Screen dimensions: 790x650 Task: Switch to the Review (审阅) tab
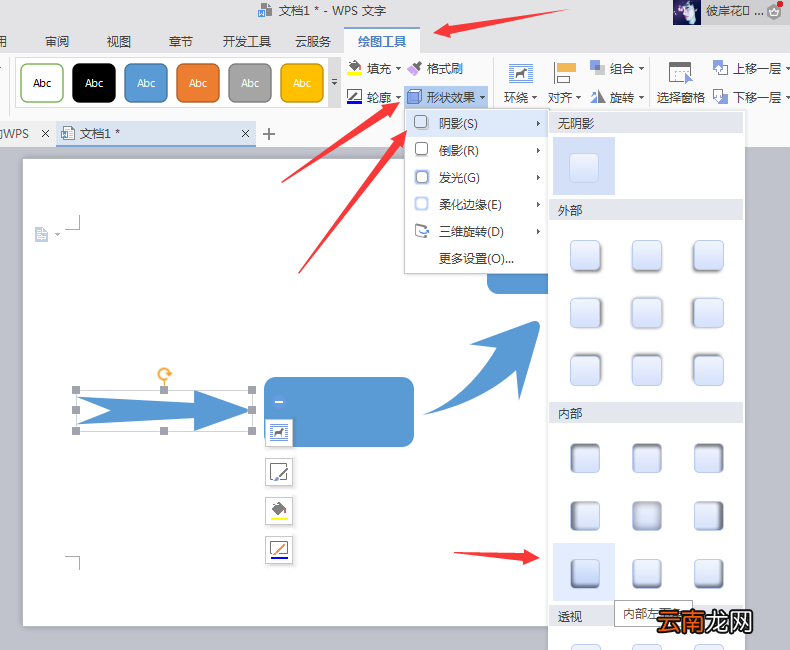pyautogui.click(x=57, y=41)
